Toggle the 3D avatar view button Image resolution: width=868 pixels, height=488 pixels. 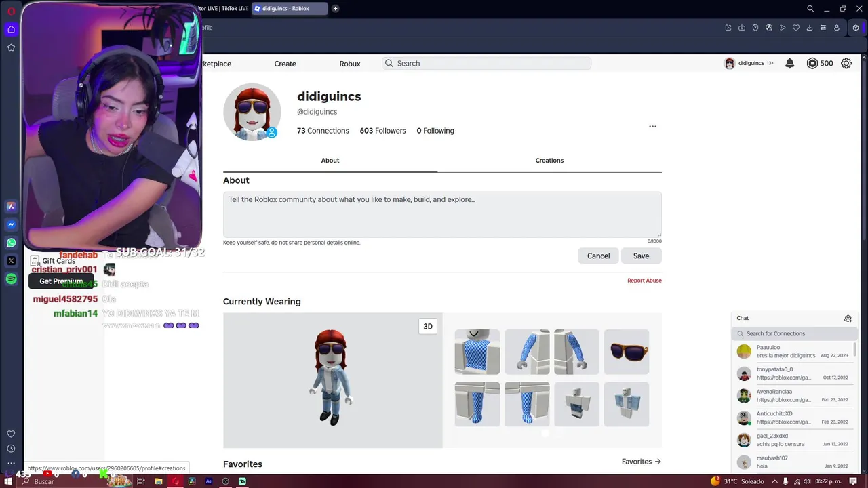(428, 326)
